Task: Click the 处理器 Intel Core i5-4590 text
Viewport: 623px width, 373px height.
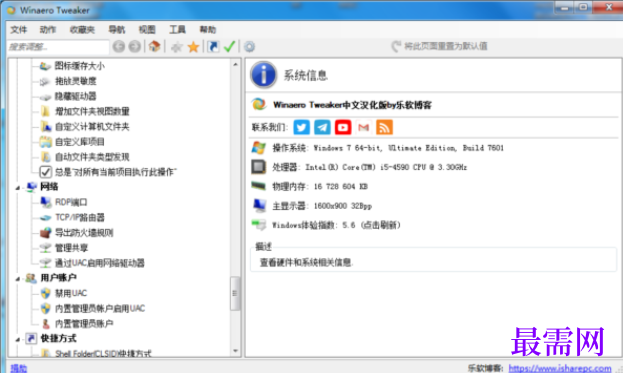Action: pyautogui.click(x=370, y=167)
